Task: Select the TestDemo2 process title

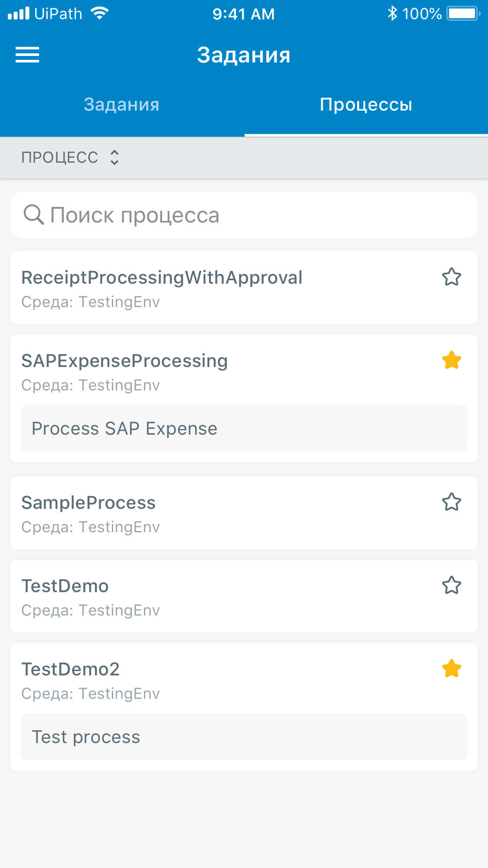Action: click(x=70, y=669)
